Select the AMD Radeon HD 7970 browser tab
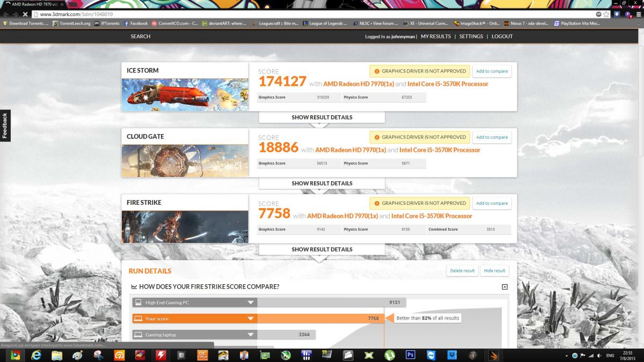644x362 pixels. [34, 4]
